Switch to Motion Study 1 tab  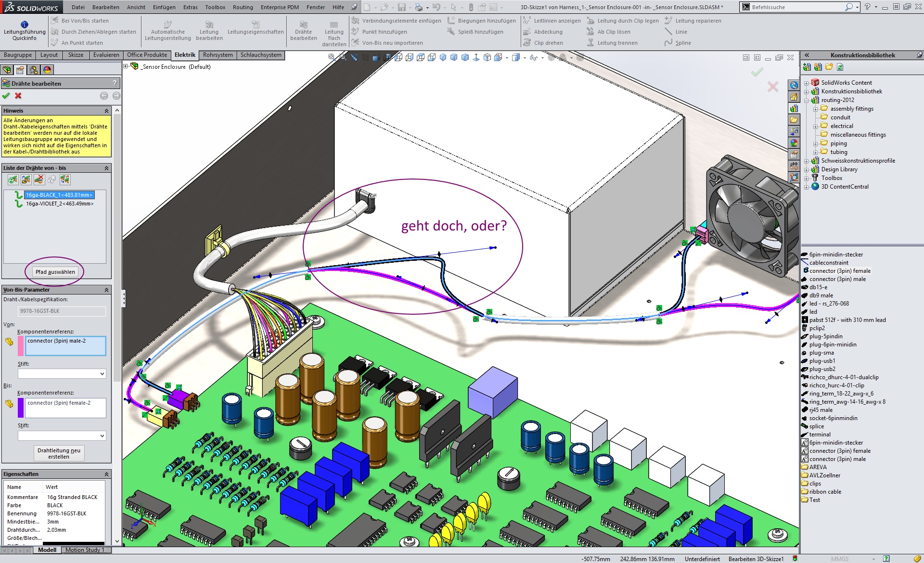pos(85,550)
